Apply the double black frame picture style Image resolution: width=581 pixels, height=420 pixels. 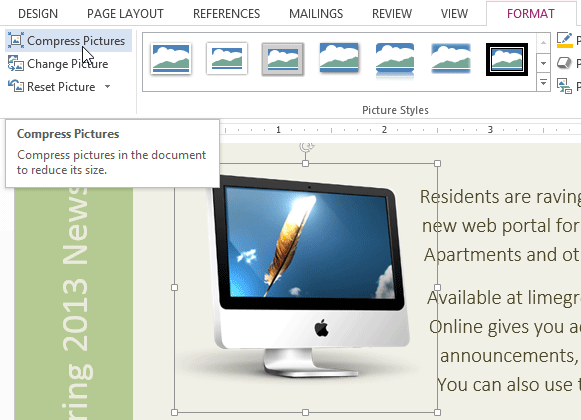(x=507, y=59)
